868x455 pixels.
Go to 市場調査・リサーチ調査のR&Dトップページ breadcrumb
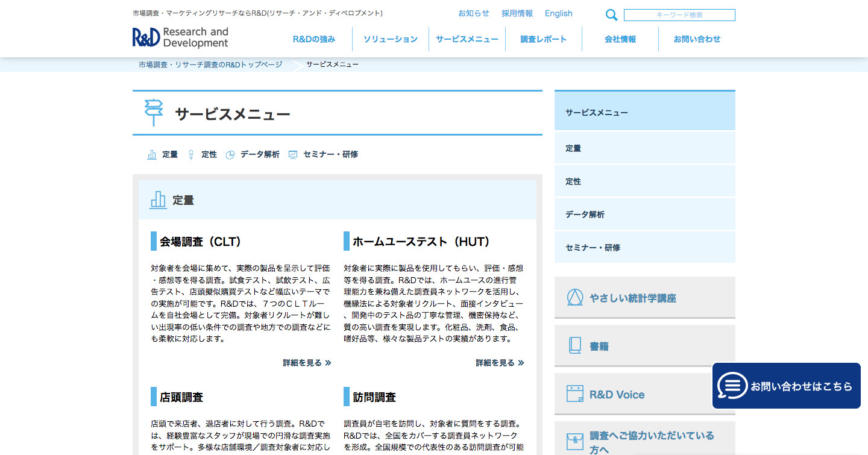(210, 64)
